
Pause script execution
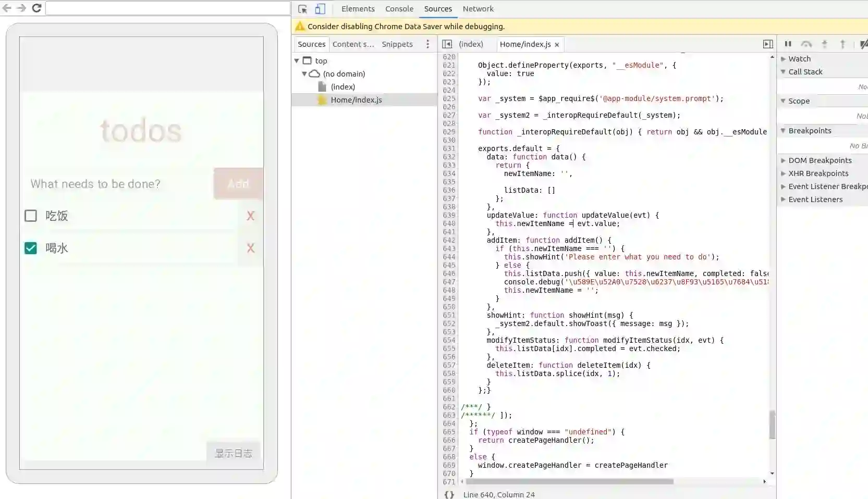(x=788, y=44)
